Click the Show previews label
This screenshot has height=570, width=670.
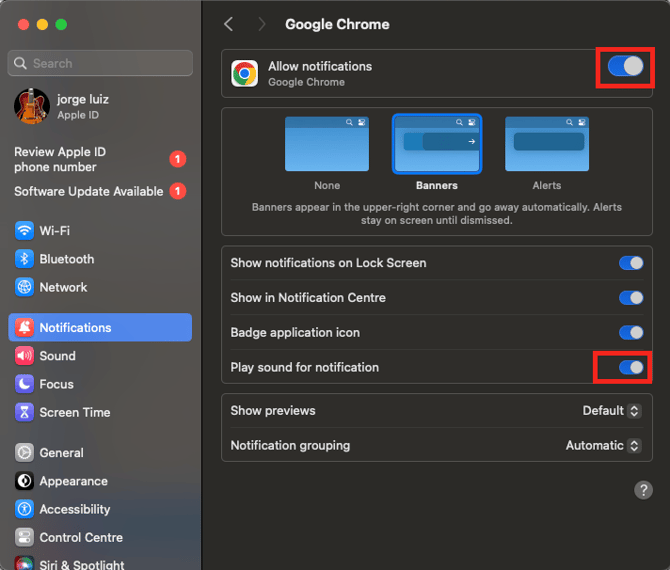point(273,411)
